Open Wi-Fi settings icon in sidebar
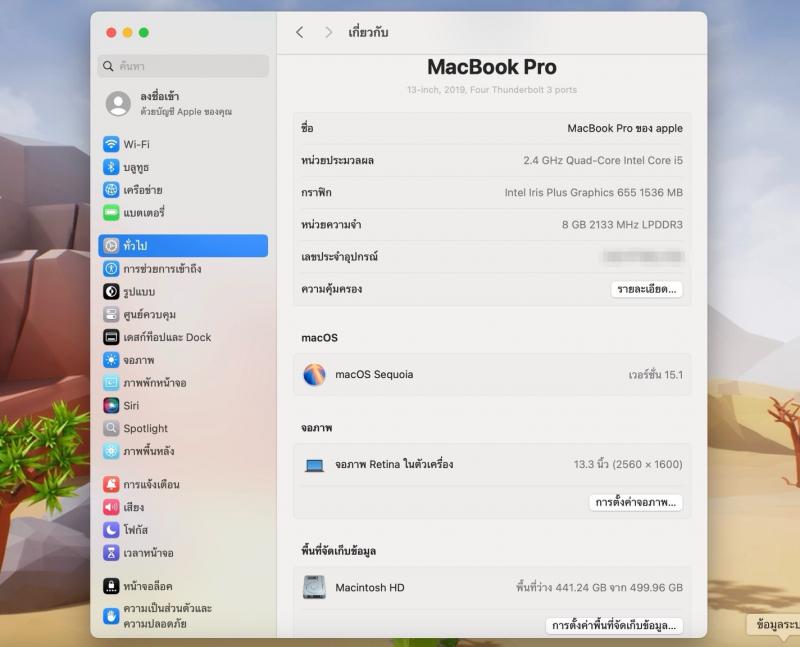The image size is (800, 647). point(111,144)
